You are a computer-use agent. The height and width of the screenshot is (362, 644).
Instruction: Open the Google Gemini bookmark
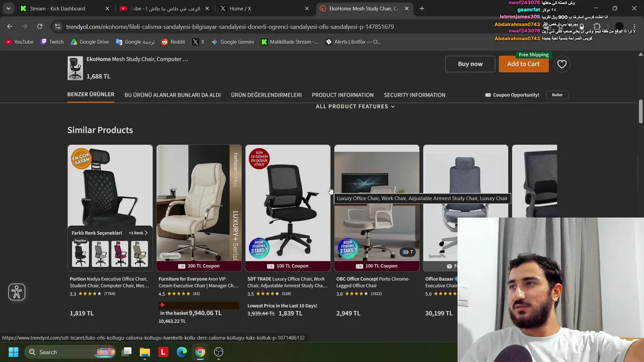(232, 42)
